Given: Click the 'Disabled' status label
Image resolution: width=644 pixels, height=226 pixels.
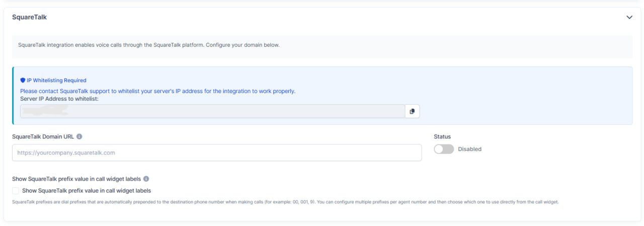Looking at the screenshot, I should coord(469,149).
